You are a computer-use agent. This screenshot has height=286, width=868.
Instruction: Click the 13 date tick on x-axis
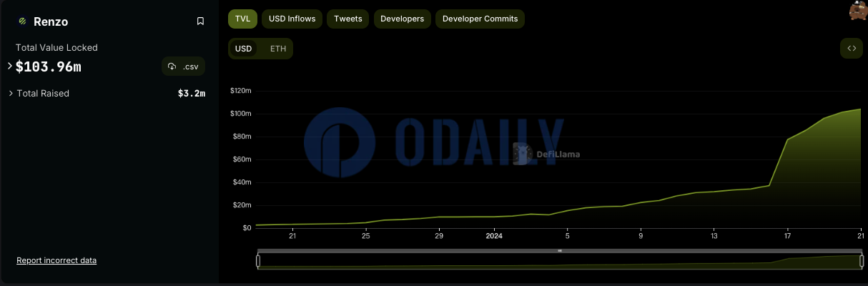coord(714,235)
